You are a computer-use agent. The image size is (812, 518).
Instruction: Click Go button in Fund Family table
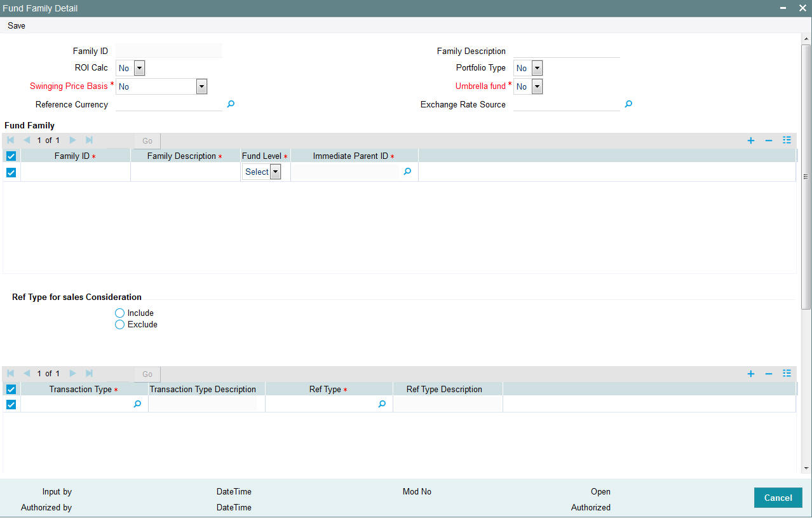pyautogui.click(x=147, y=140)
